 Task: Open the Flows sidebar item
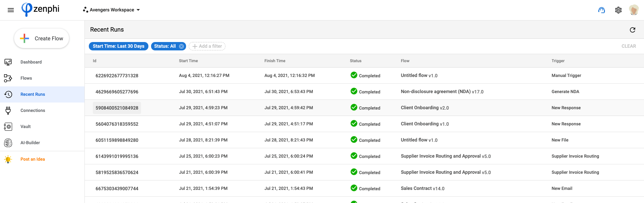[x=26, y=78]
